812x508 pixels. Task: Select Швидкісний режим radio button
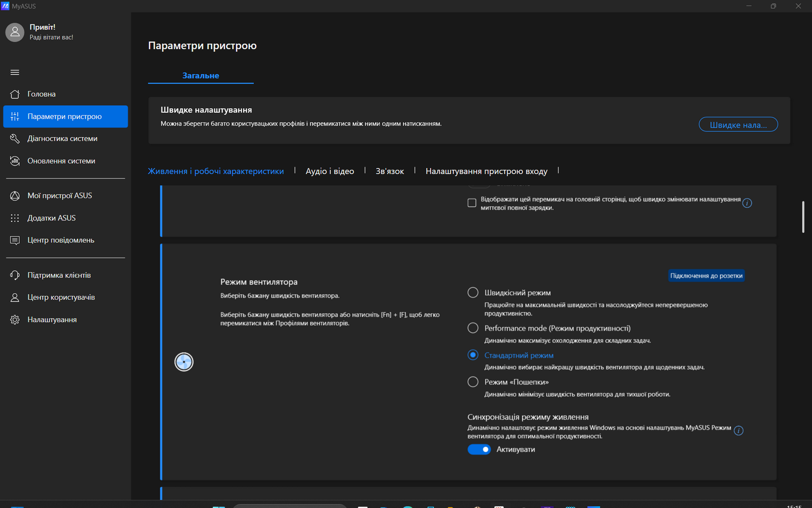click(473, 293)
